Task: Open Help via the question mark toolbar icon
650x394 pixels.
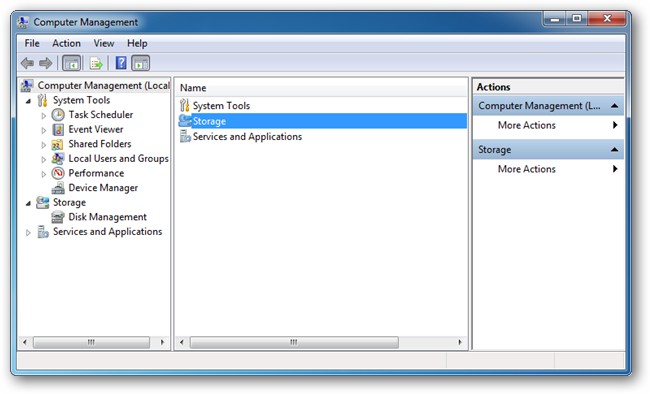Action: point(121,63)
